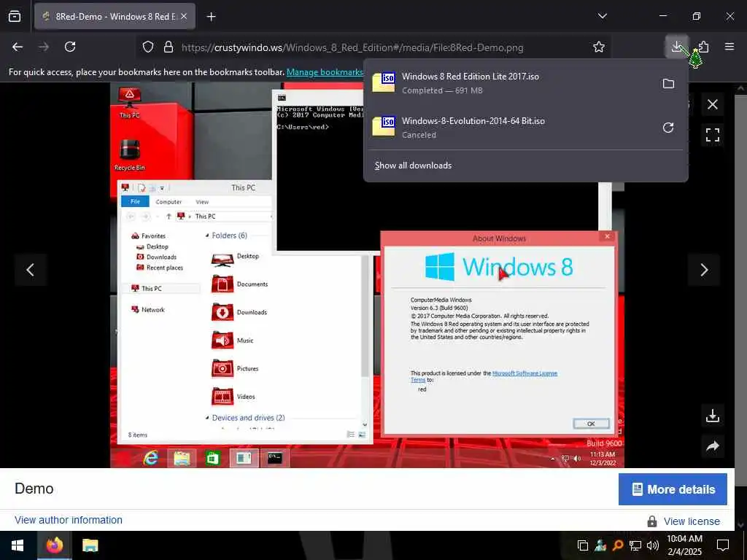Screen dimensions: 747x560
Task: Bookmark this page with the star icon
Action: tap(599, 47)
